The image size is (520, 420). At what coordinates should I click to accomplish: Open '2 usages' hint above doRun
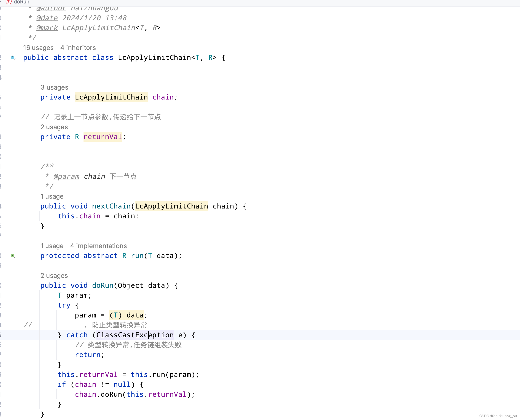click(x=54, y=275)
